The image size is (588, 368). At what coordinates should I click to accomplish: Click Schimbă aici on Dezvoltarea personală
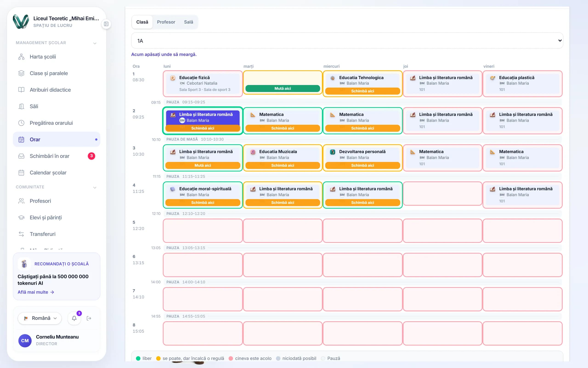pyautogui.click(x=362, y=165)
